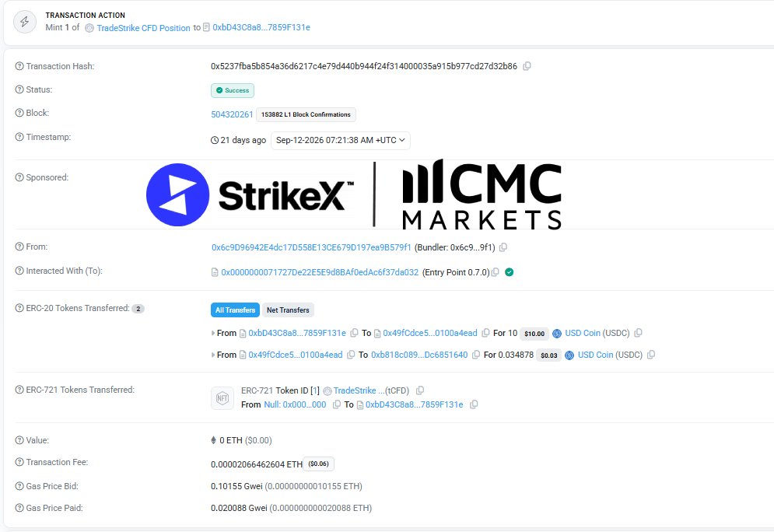Click the help icon beside Value
Viewport: 774px width, 532px height.
(x=19, y=439)
